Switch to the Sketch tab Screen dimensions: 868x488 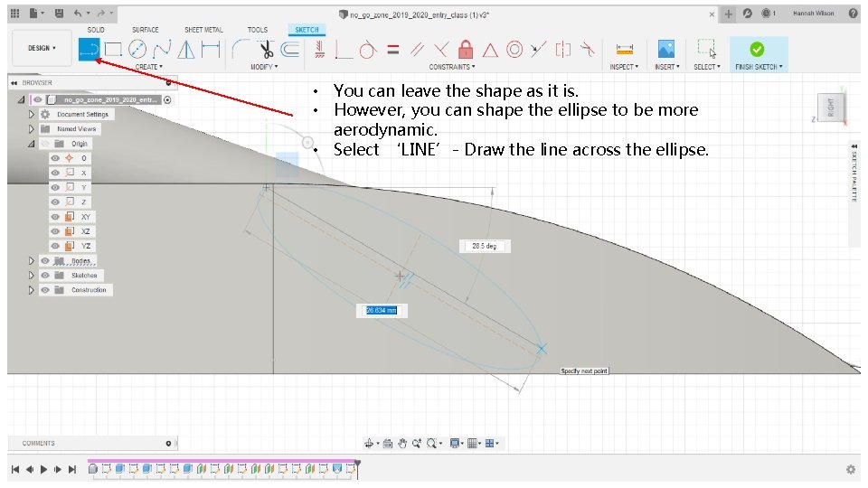(x=307, y=30)
